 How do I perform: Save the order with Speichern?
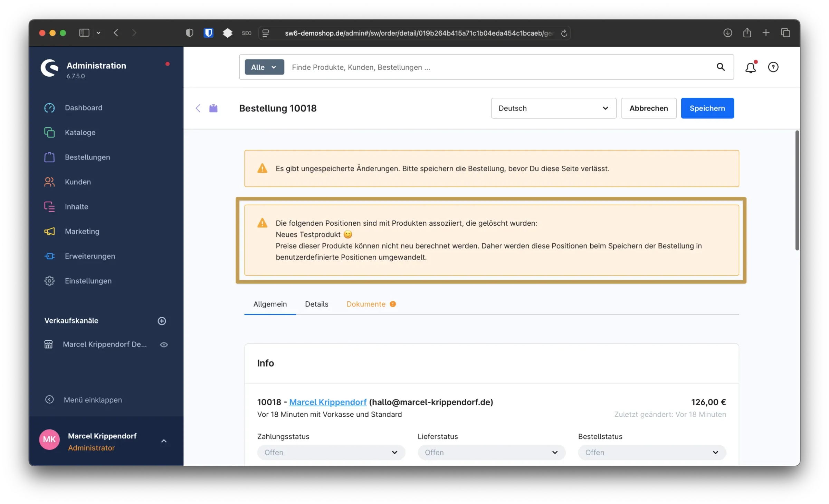707,108
